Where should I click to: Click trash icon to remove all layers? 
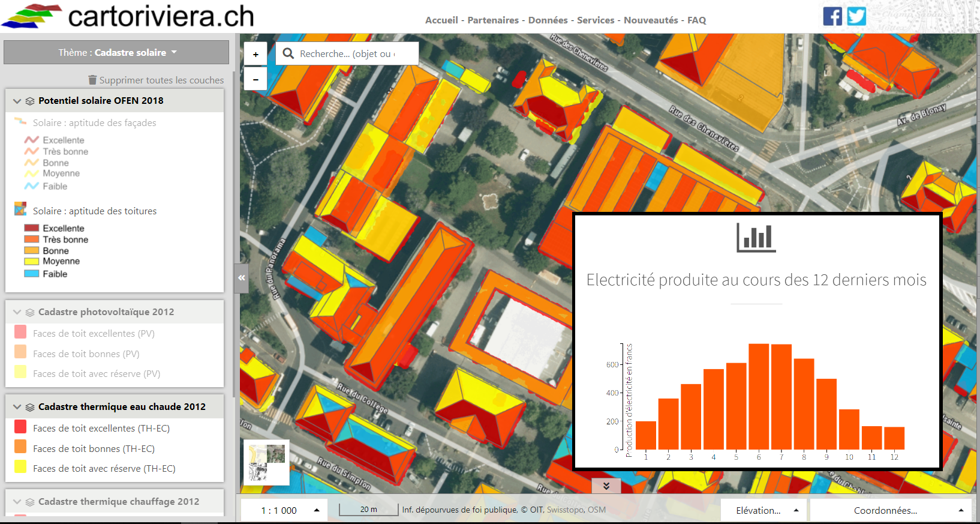(92, 80)
